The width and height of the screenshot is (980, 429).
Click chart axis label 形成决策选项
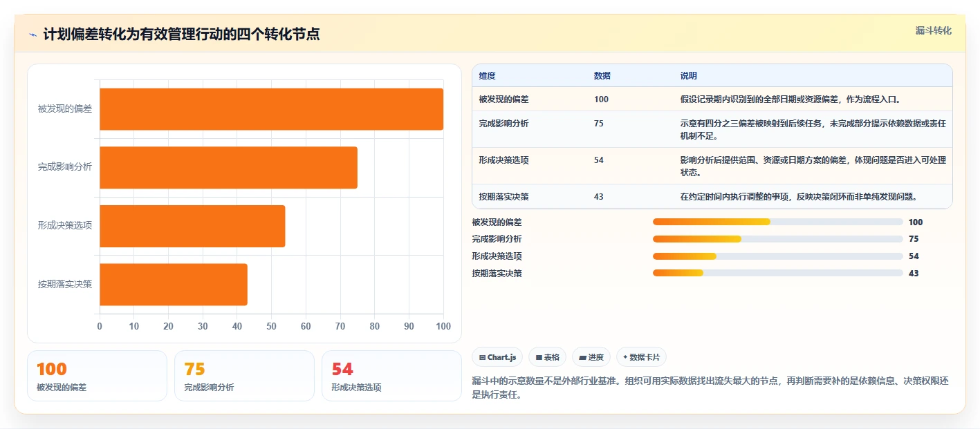(x=65, y=226)
